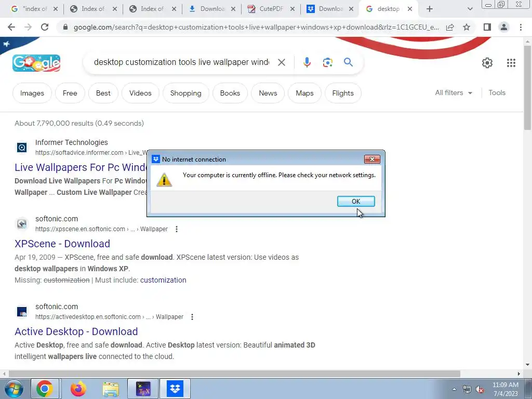Viewport: 532px width, 399px height.
Task: Click the horizontal scrollbar thumb
Action: (x=234, y=374)
